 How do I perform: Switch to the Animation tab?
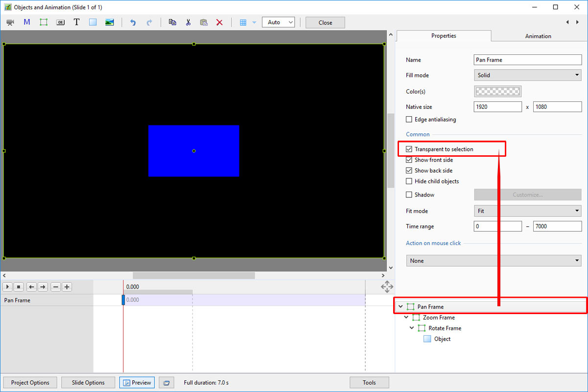[538, 36]
